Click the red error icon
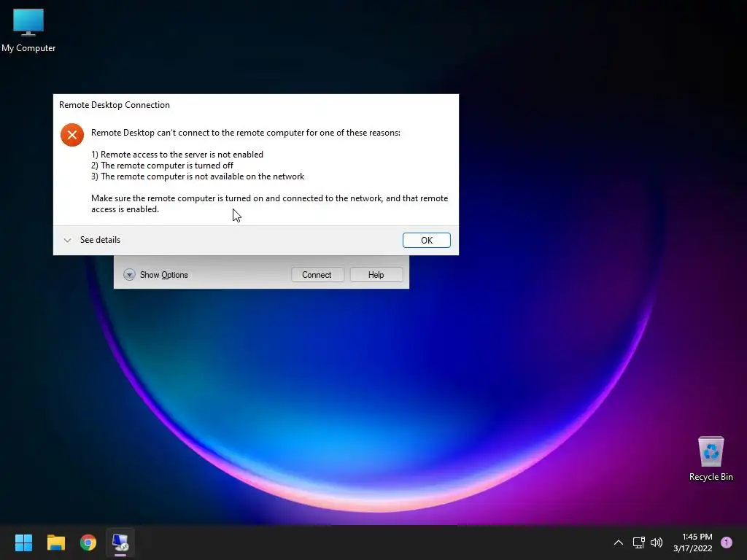This screenshot has height=560, width=747. [x=72, y=135]
